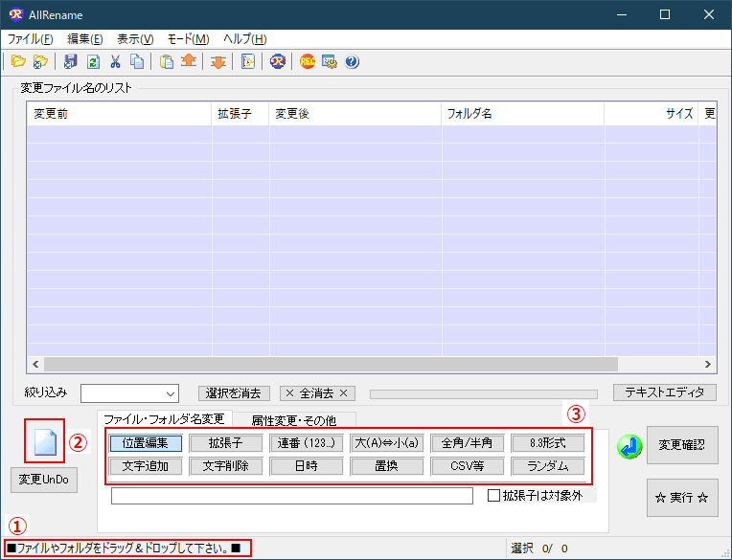Click the copy documents icon
732x560 pixels.
137,61
